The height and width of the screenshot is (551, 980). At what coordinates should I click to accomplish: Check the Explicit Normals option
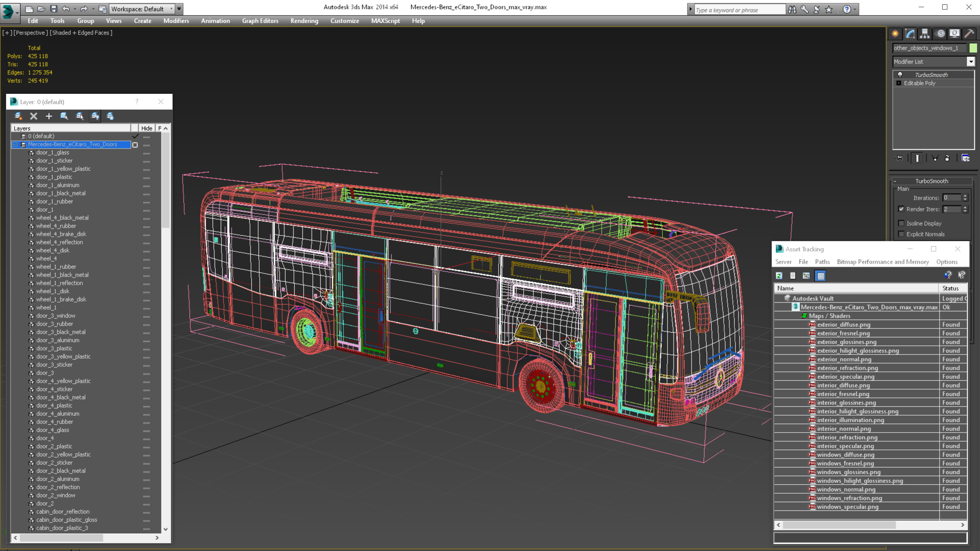(901, 234)
